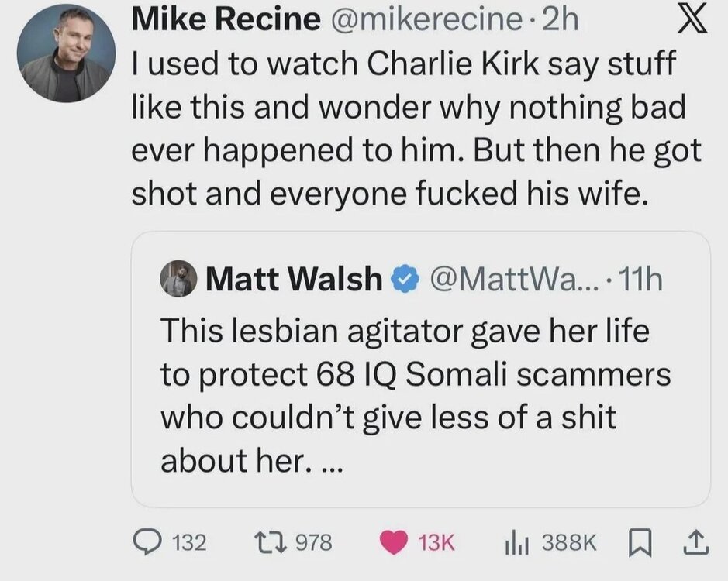Image resolution: width=728 pixels, height=581 pixels.
Task: Click the 2h post timestamp
Action: click(x=559, y=21)
